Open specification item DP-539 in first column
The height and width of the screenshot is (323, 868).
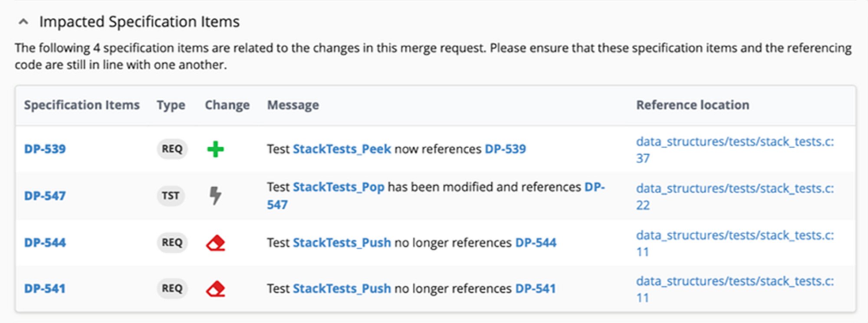45,149
